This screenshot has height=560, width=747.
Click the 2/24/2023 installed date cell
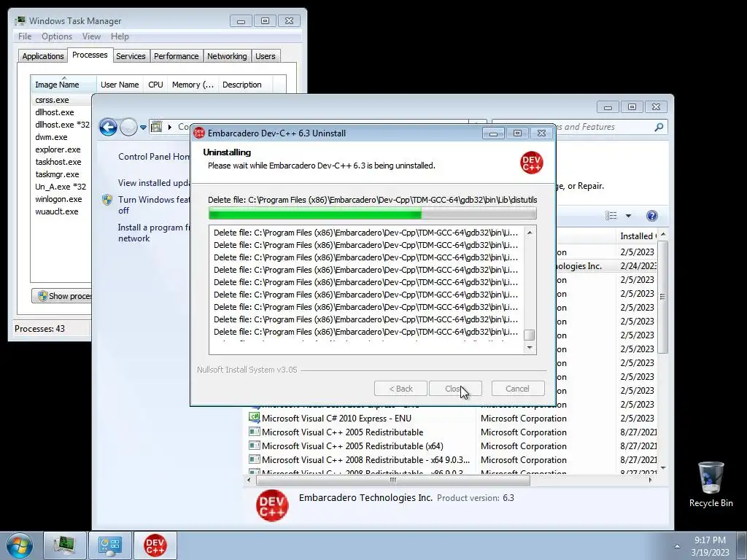(638, 265)
